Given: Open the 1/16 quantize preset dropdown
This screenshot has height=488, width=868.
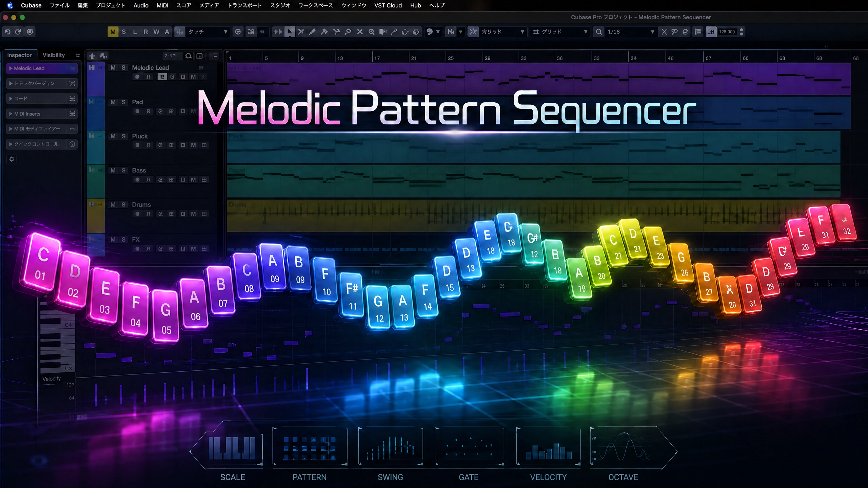Looking at the screenshot, I should coord(631,32).
